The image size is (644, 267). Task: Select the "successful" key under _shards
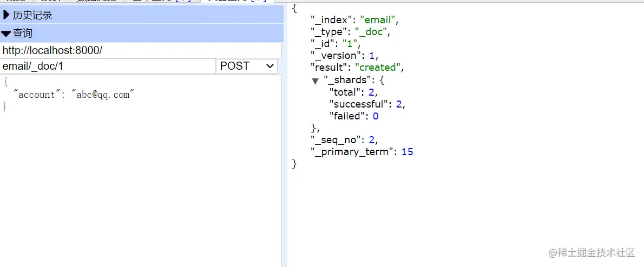tap(360, 104)
